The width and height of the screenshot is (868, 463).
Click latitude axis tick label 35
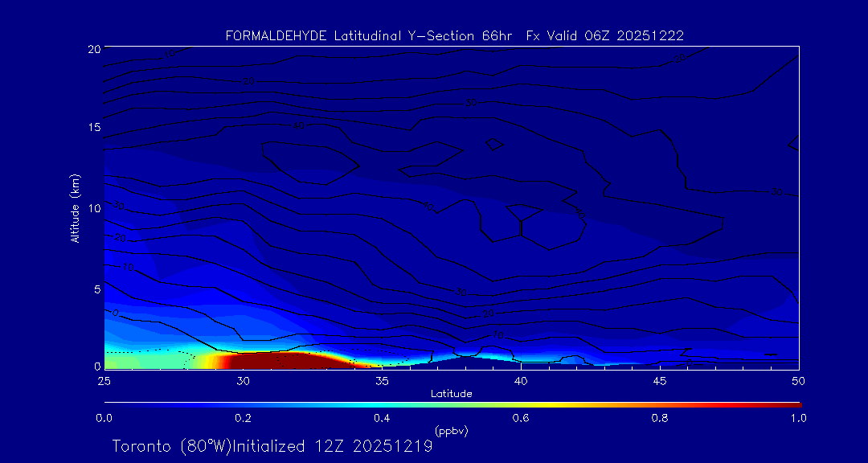tap(382, 381)
